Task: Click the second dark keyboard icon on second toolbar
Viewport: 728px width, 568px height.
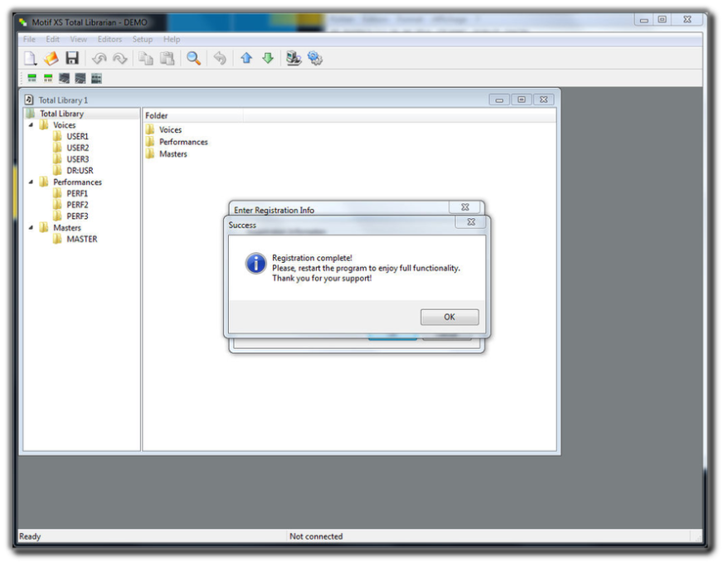Action: [x=80, y=78]
